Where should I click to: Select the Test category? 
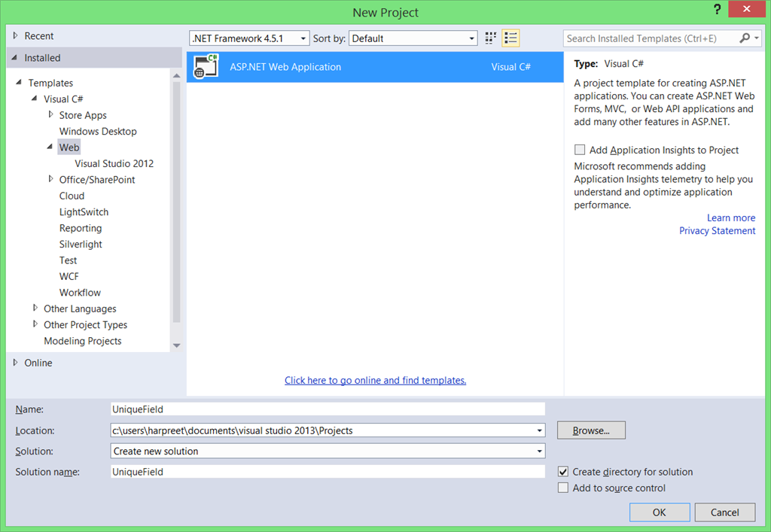click(x=68, y=260)
